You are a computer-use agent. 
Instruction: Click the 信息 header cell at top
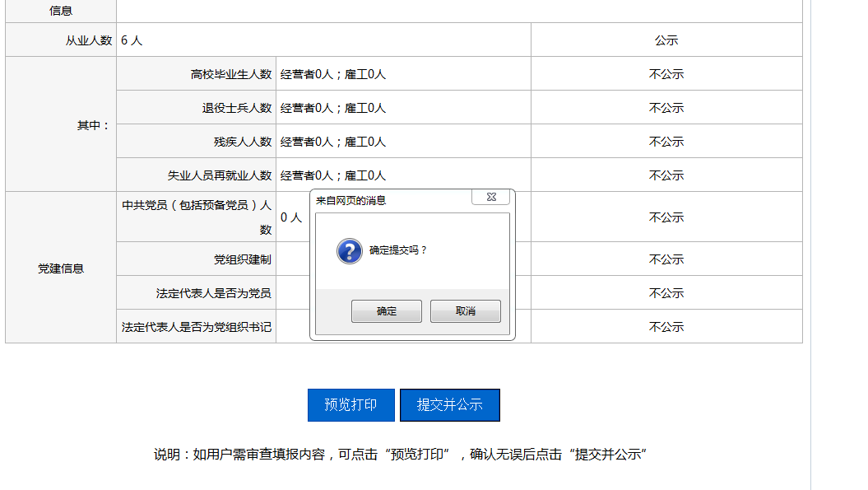click(61, 11)
